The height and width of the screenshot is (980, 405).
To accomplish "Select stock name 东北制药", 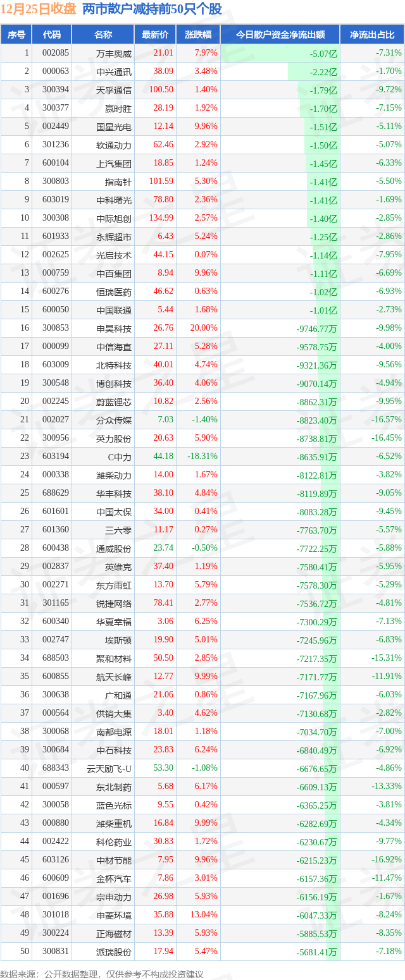I will point(114,787).
